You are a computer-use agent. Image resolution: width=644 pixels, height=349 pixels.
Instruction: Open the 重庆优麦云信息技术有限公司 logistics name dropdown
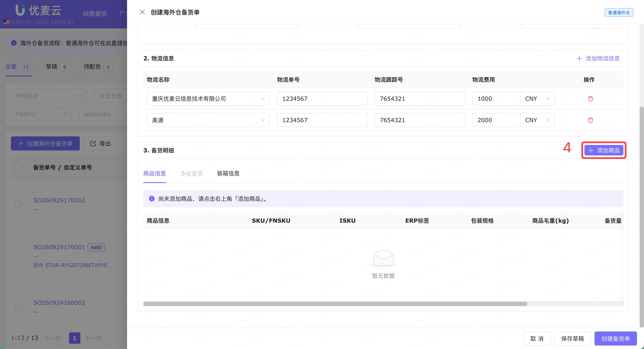tap(208, 99)
